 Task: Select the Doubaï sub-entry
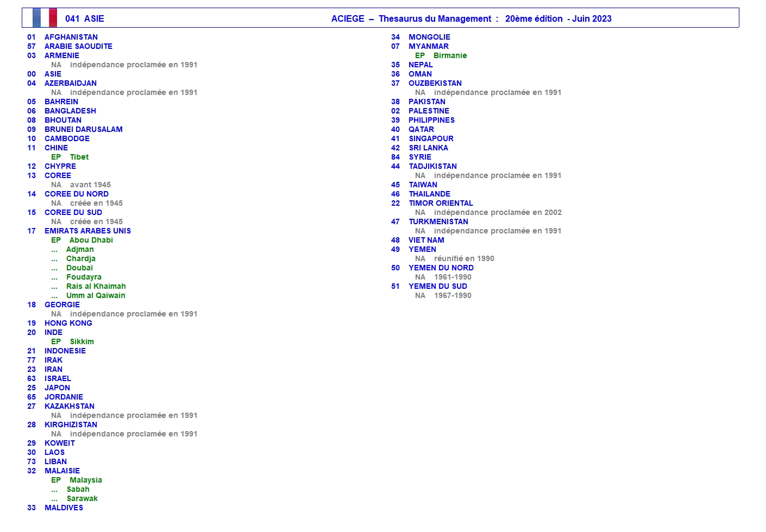point(79,268)
